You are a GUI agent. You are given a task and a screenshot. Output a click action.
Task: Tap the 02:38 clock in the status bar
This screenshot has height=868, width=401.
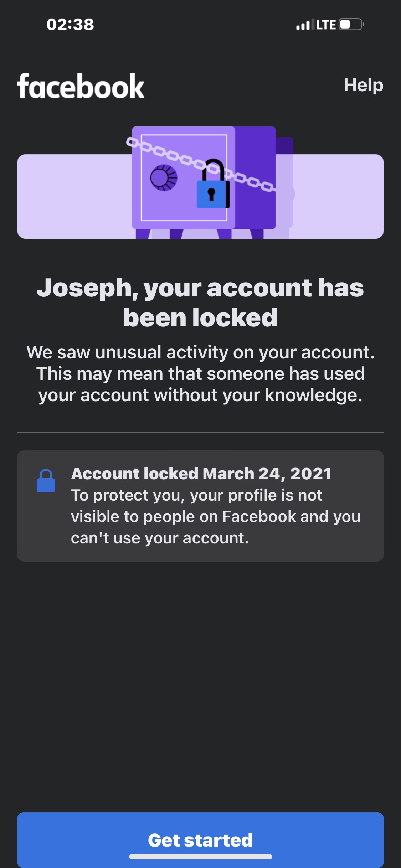pos(70,25)
